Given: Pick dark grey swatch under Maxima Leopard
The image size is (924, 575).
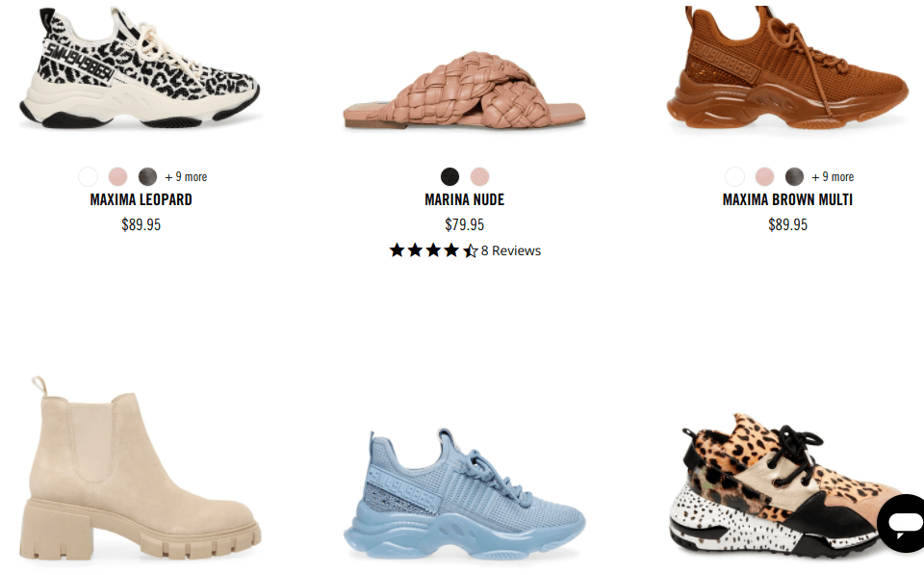Looking at the screenshot, I should (148, 176).
